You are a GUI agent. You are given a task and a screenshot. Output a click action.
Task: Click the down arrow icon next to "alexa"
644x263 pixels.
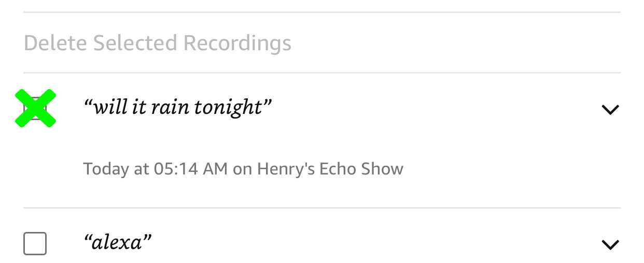click(610, 244)
